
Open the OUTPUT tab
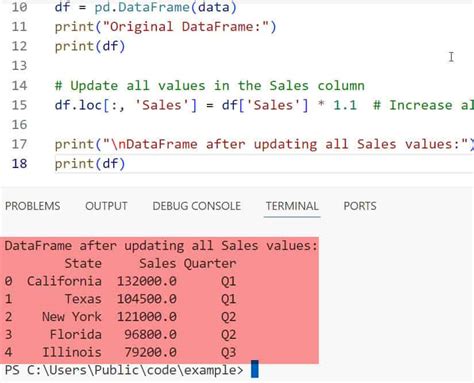(x=106, y=206)
